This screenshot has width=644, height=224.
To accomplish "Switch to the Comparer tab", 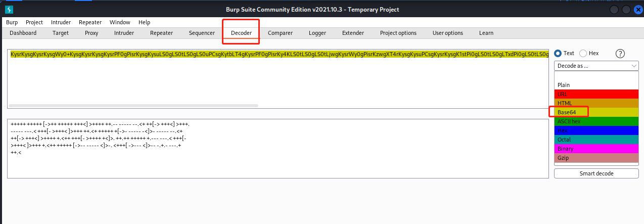I will [280, 33].
